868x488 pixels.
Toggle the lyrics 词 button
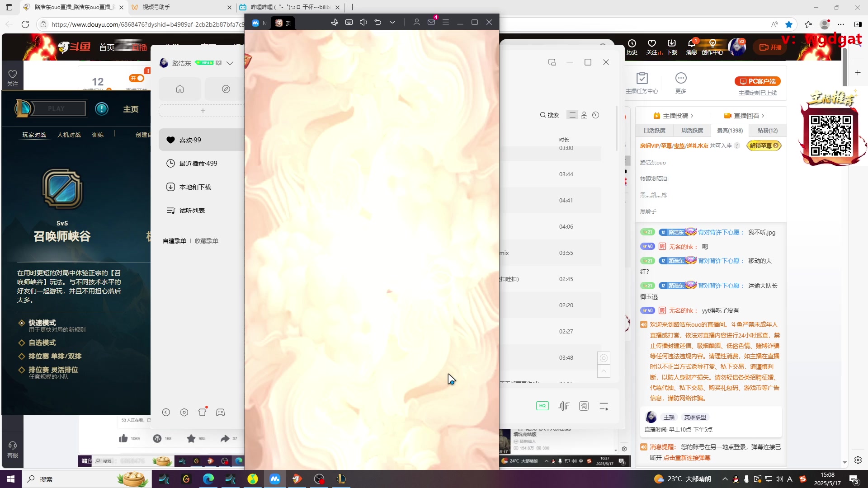[x=584, y=406]
